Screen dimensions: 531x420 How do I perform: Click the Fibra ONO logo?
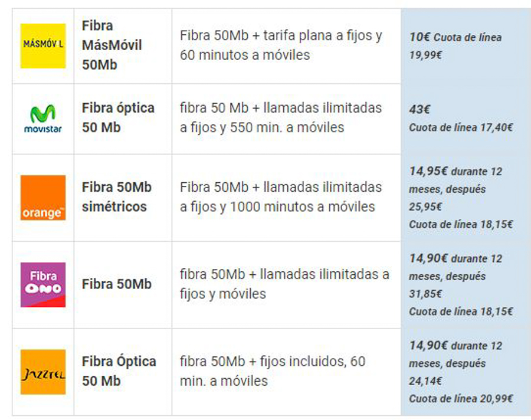click(x=43, y=284)
